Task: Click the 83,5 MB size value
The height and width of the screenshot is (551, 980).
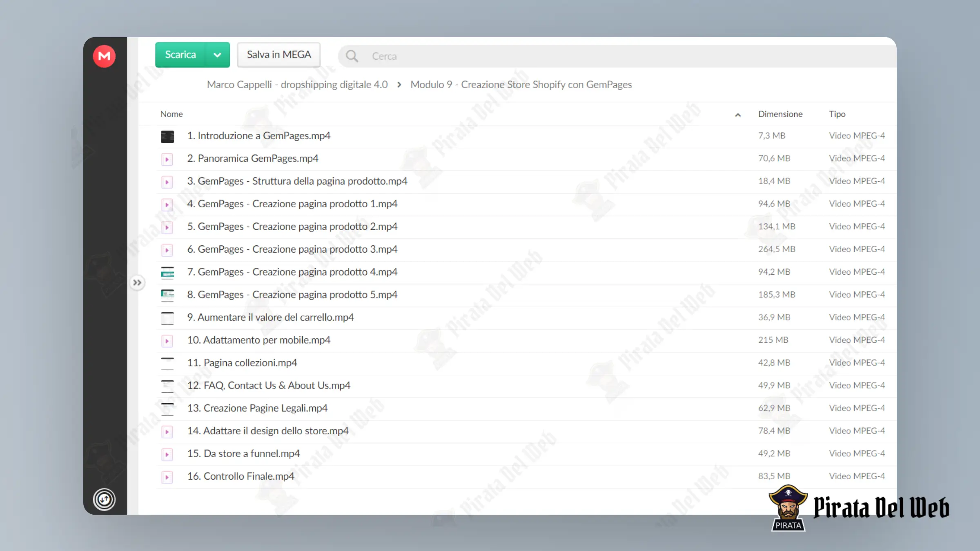Action: click(774, 476)
